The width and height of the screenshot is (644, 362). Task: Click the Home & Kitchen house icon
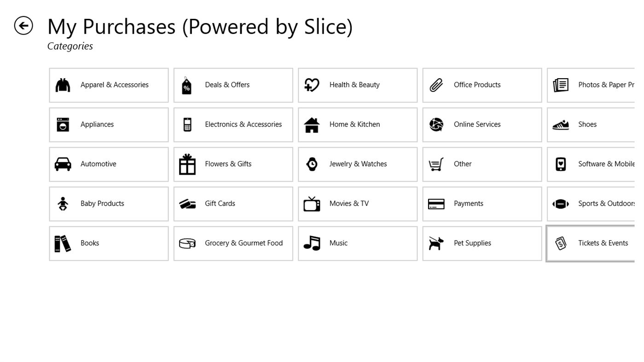pos(312,124)
